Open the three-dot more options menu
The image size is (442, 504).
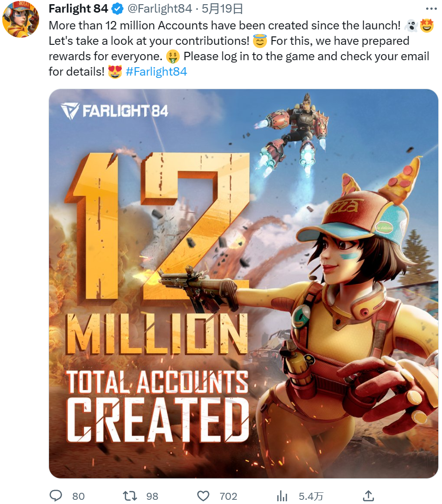[431, 9]
